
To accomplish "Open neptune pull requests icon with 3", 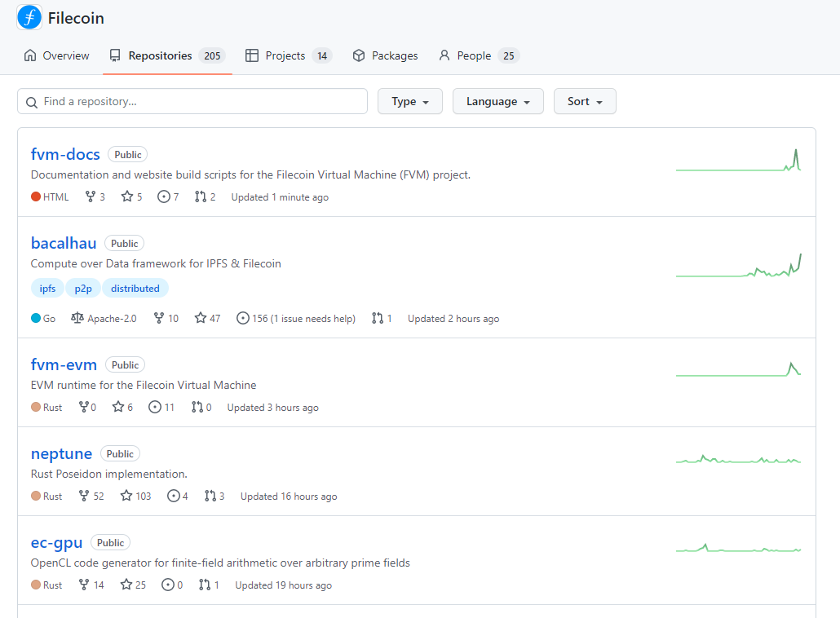I will pyautogui.click(x=210, y=496).
